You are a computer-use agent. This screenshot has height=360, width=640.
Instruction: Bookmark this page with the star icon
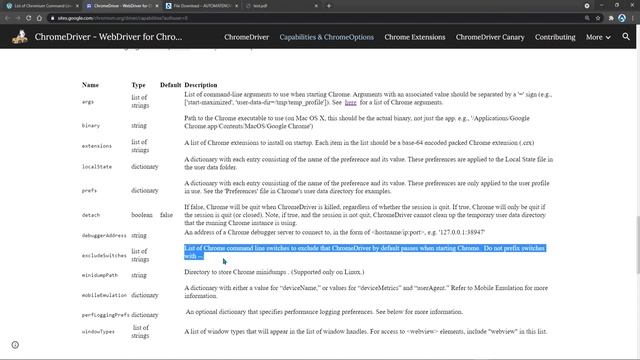pyautogui.click(x=598, y=18)
